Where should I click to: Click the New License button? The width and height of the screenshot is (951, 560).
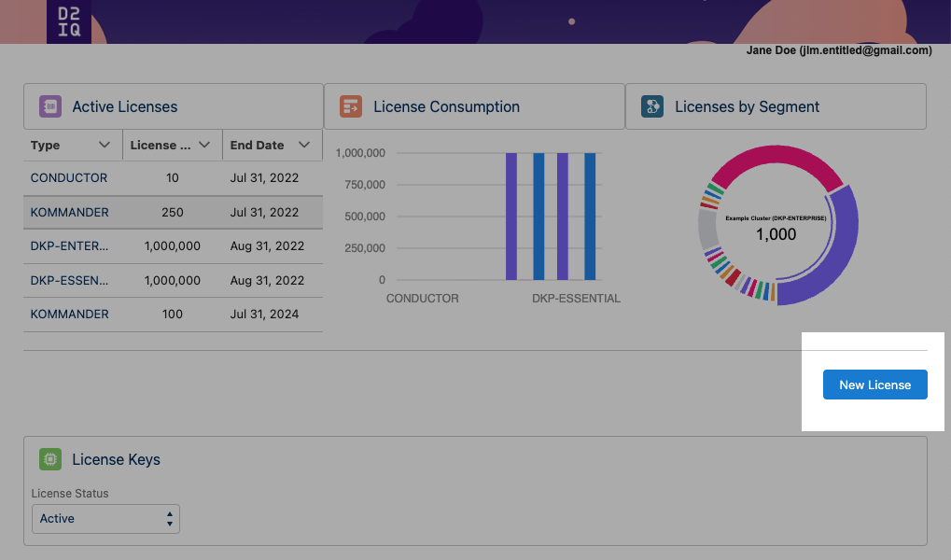(874, 385)
